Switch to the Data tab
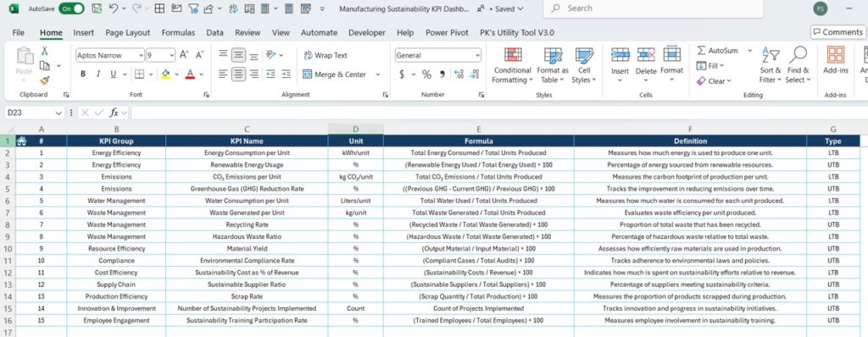This screenshot has width=868, height=337. pos(214,33)
